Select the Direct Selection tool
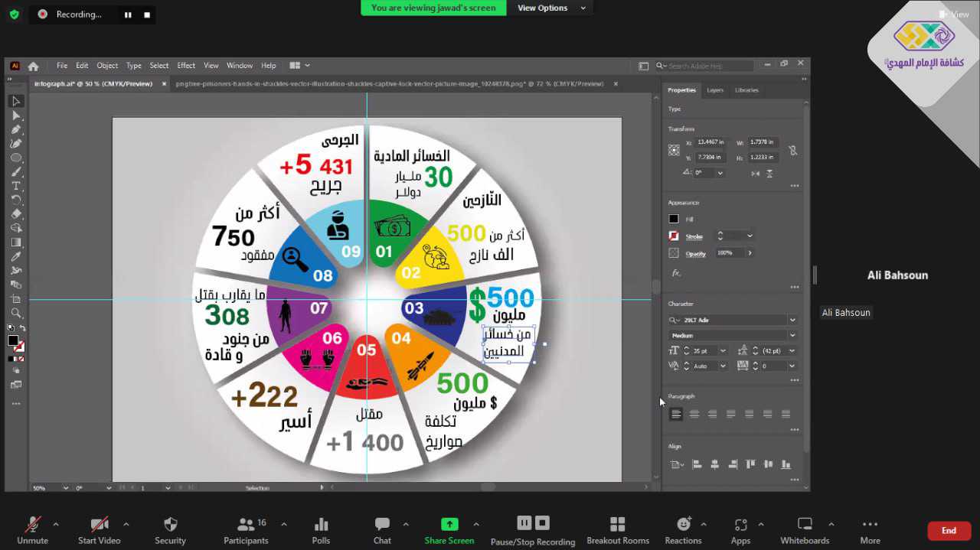980x550 pixels. point(15,116)
